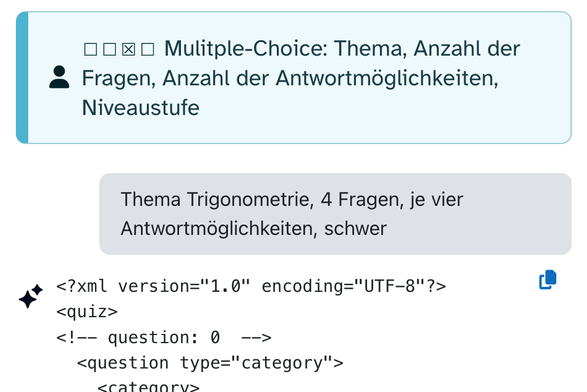Screen dimensions: 587x392
Task: Click the AI sparkle icon beside the response
Action: [x=31, y=296]
